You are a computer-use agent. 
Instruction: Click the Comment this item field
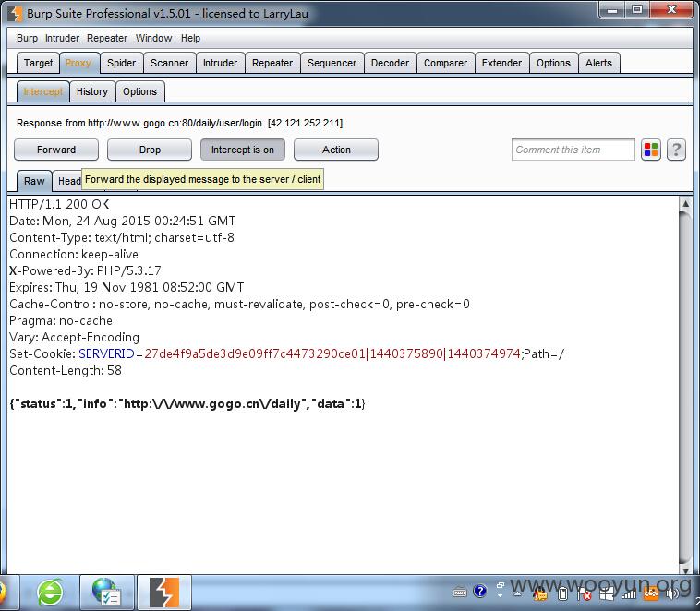(573, 150)
